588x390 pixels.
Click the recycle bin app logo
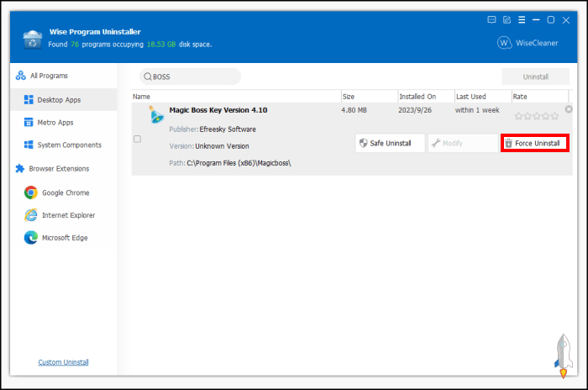click(x=33, y=40)
